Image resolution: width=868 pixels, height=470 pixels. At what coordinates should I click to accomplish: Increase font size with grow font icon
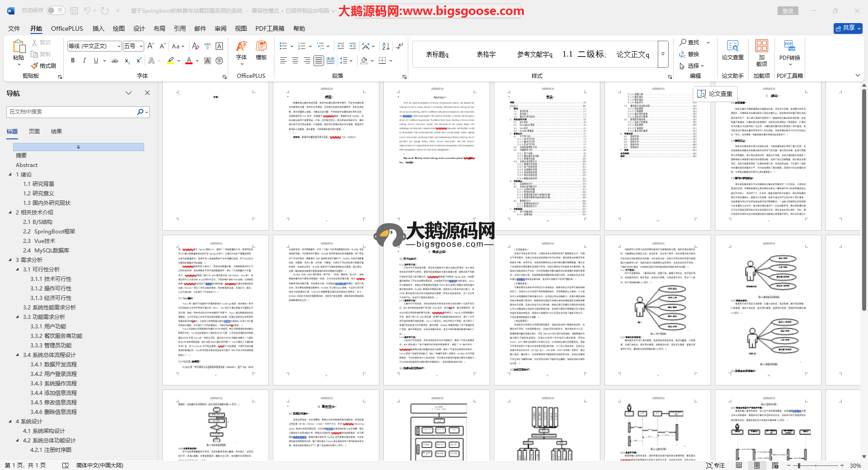pos(151,46)
